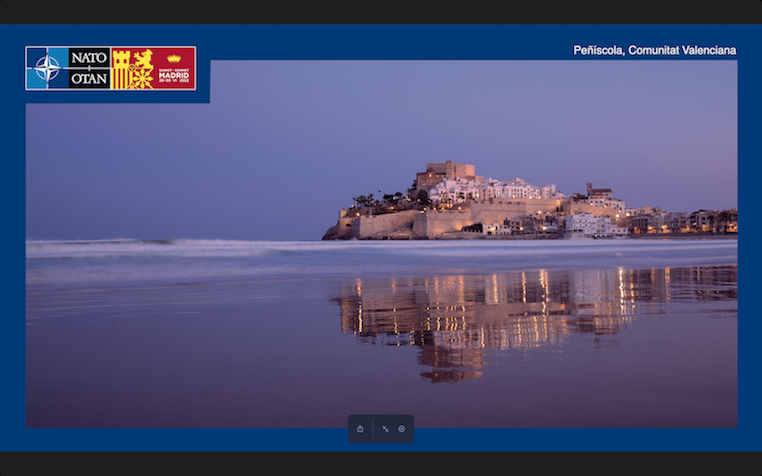Click the empty sky area of photo

250,140
